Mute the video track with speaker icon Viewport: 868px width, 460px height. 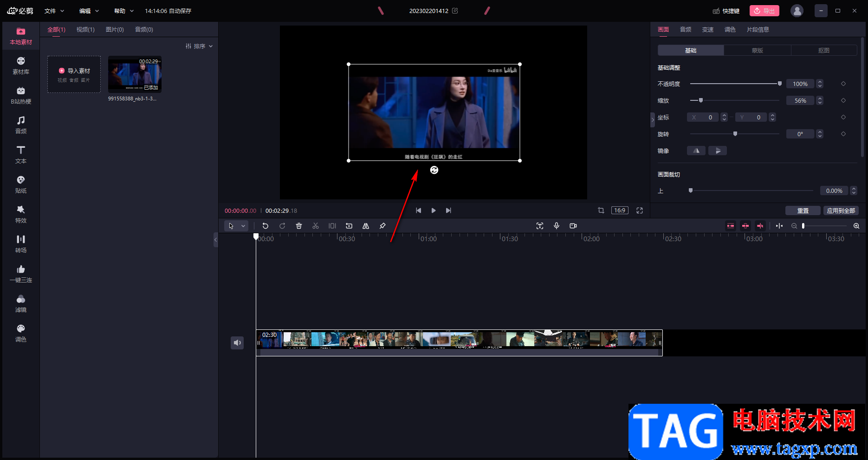click(237, 343)
